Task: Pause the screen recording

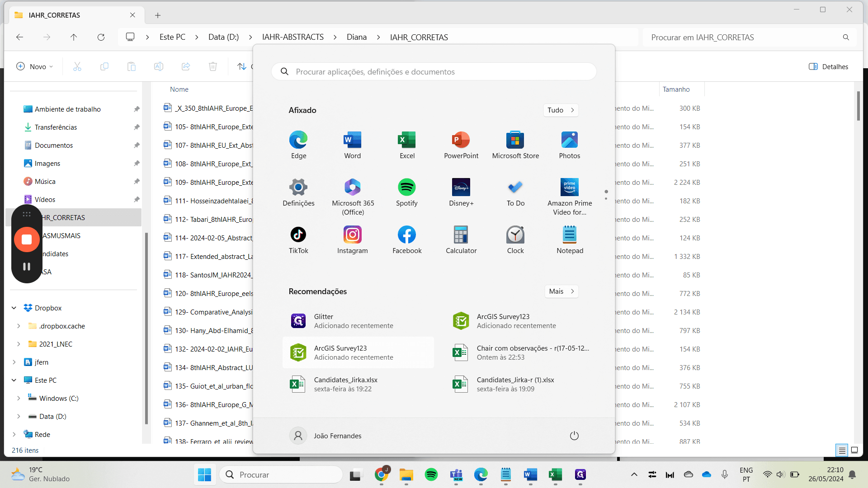Action: [x=27, y=267]
